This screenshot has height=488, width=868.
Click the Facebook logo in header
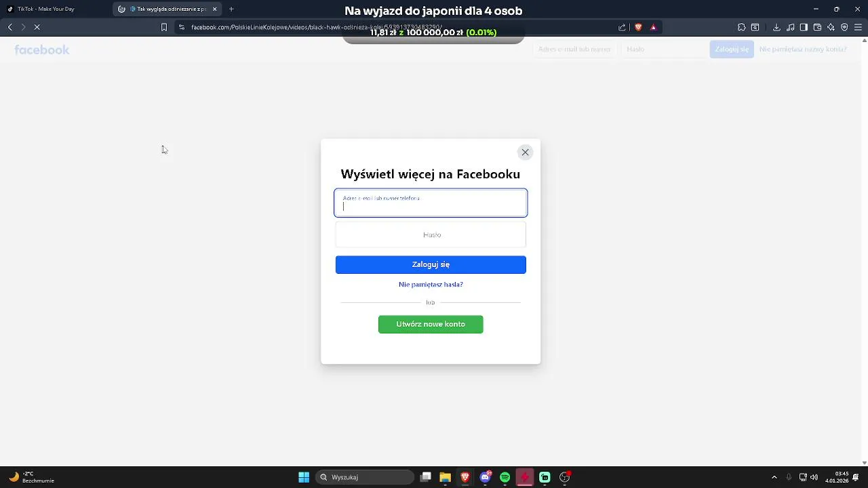(x=42, y=49)
